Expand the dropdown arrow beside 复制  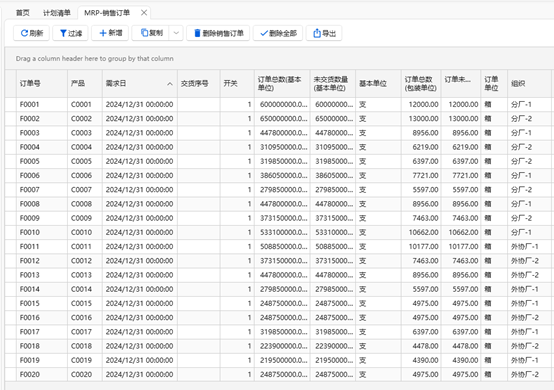coord(176,33)
